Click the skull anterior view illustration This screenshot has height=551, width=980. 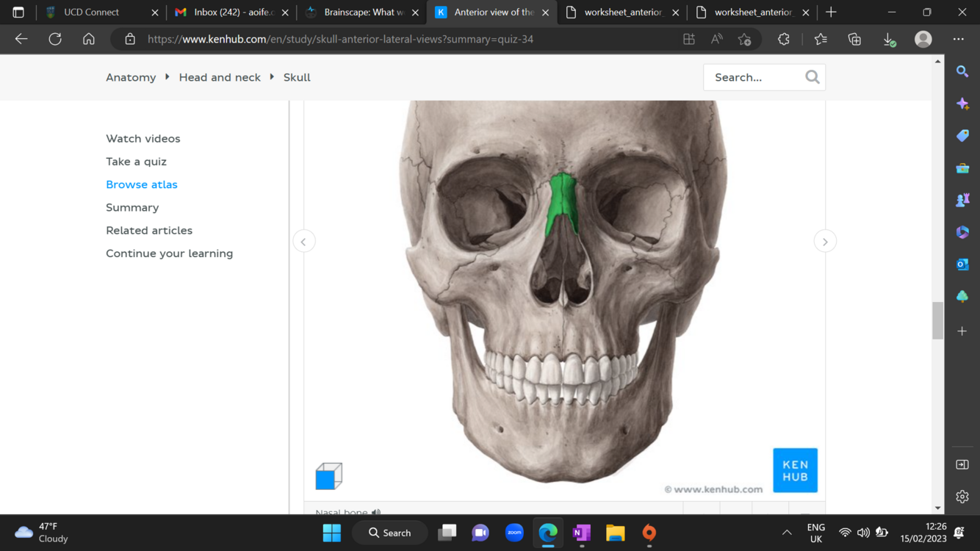[564, 294]
